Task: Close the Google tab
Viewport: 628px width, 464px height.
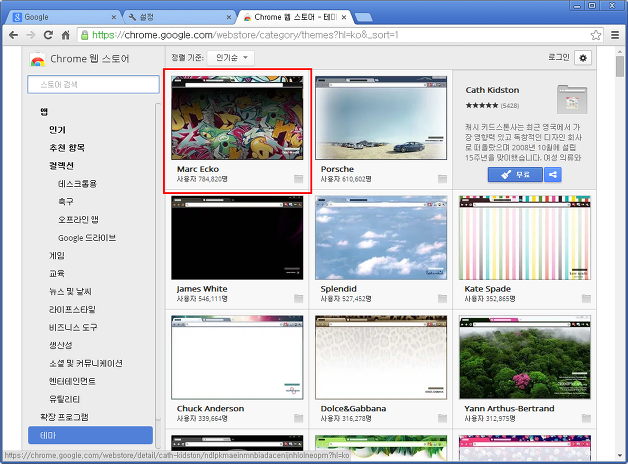Action: (x=114, y=17)
